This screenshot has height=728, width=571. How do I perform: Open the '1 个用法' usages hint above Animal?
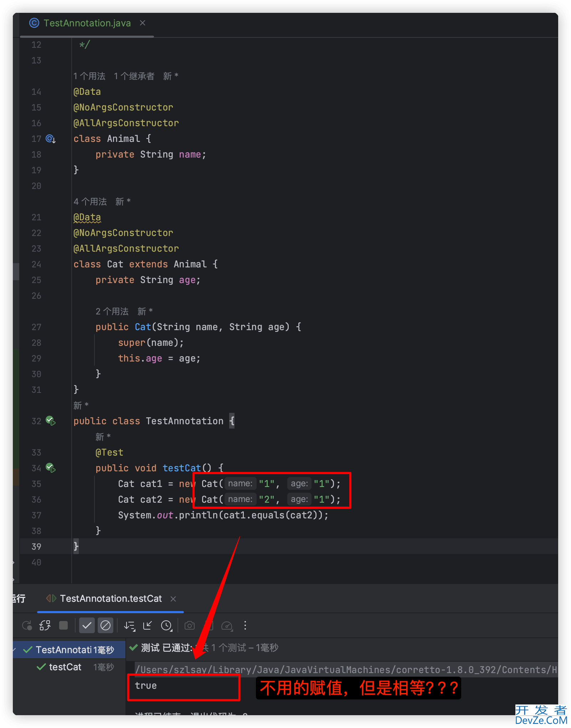tap(89, 76)
